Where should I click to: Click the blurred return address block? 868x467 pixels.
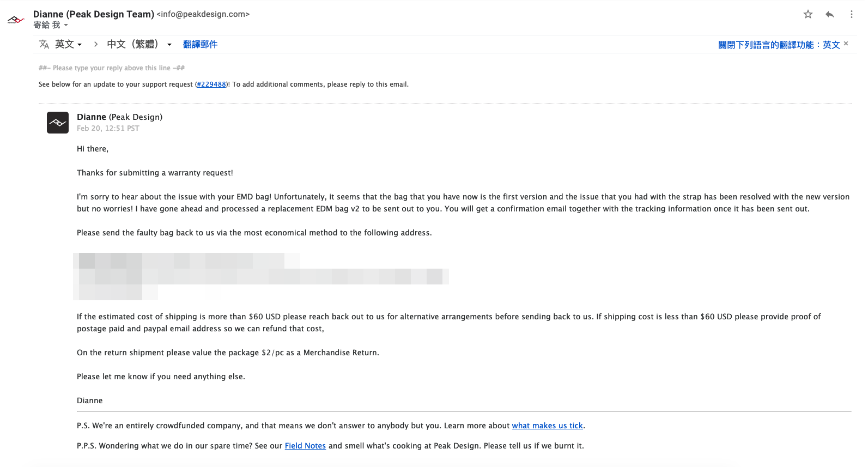point(260,276)
